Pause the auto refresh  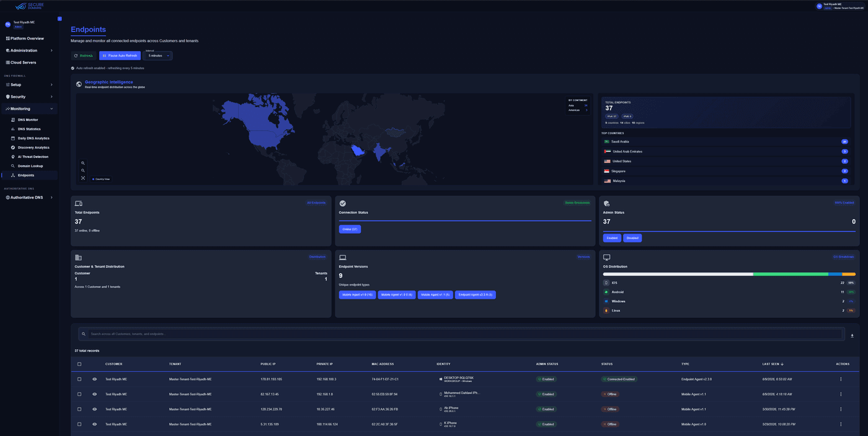click(120, 56)
